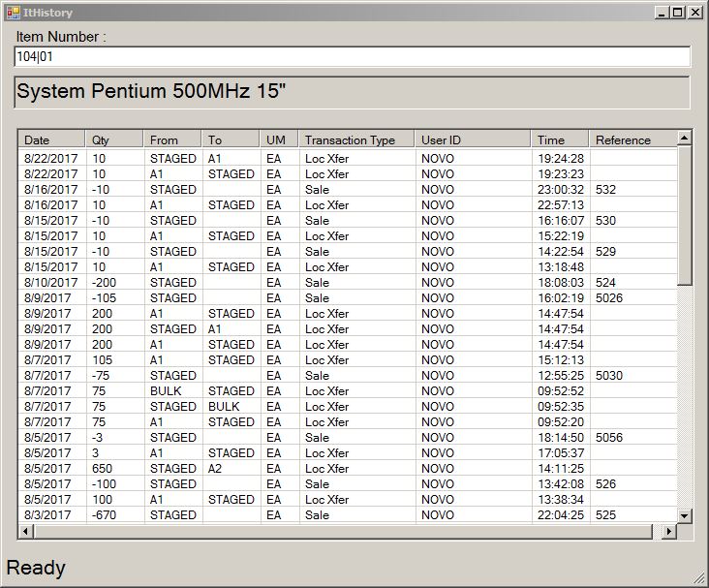Click the ItHistory app icon in title bar

tap(13, 13)
